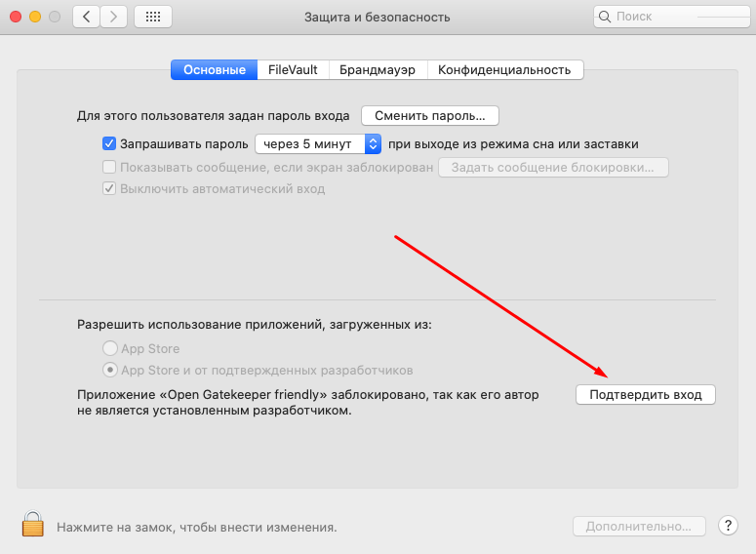The image size is (756, 554).
Task: Select the "App Store" radio option
Action: coord(111,348)
